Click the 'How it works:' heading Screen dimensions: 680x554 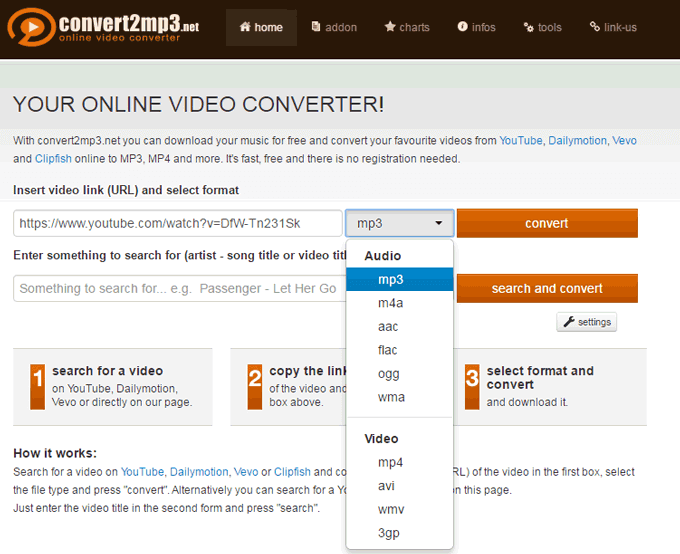(55, 453)
